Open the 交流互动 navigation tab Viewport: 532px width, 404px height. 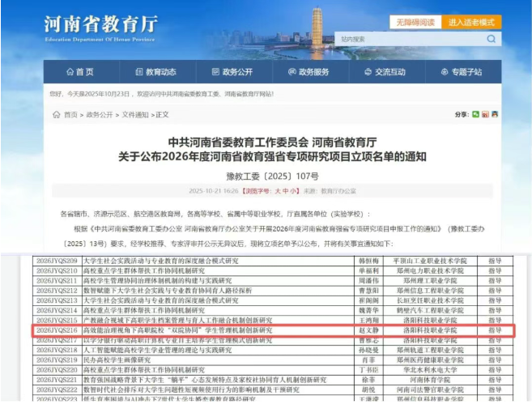click(x=384, y=72)
